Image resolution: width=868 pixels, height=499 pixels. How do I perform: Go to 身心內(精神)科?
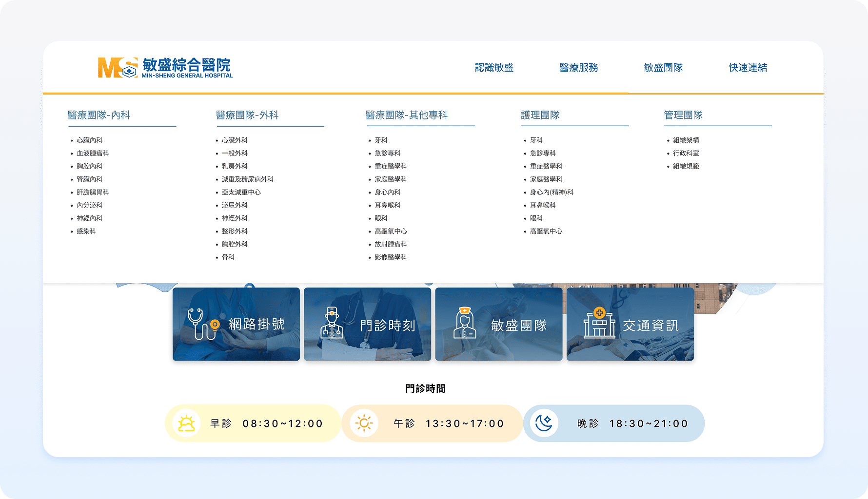552,192
